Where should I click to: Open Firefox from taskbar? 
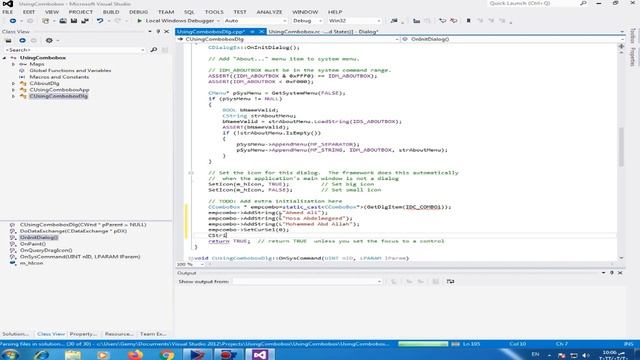click(x=135, y=355)
